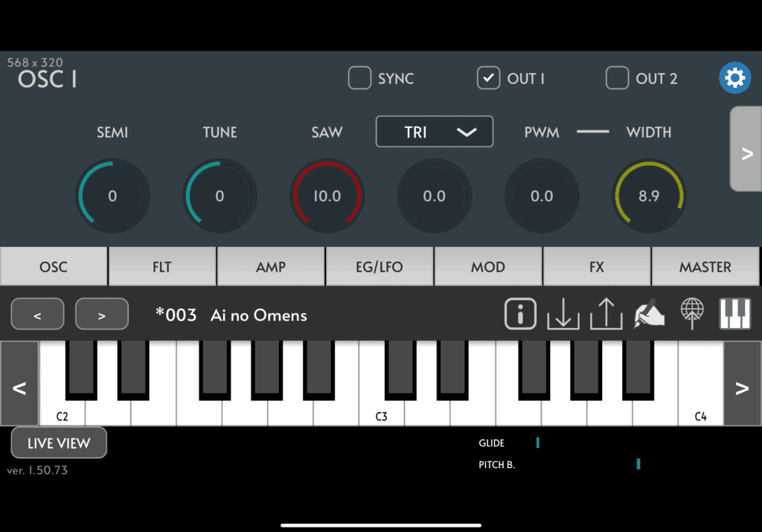Viewport: 762px width, 532px height.
Task: Click the download/import preset icon
Action: [563, 314]
